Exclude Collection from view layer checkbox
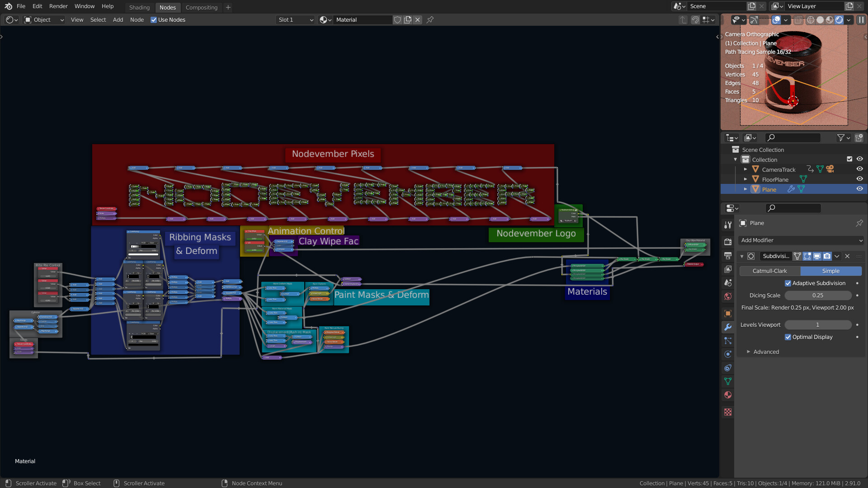Screen dimensions: 868x488 849,159
